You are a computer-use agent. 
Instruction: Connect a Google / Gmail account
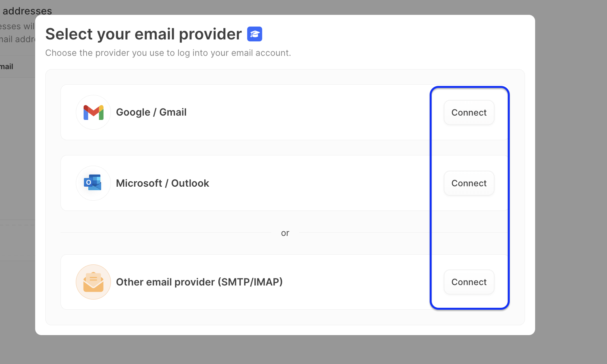(x=469, y=112)
